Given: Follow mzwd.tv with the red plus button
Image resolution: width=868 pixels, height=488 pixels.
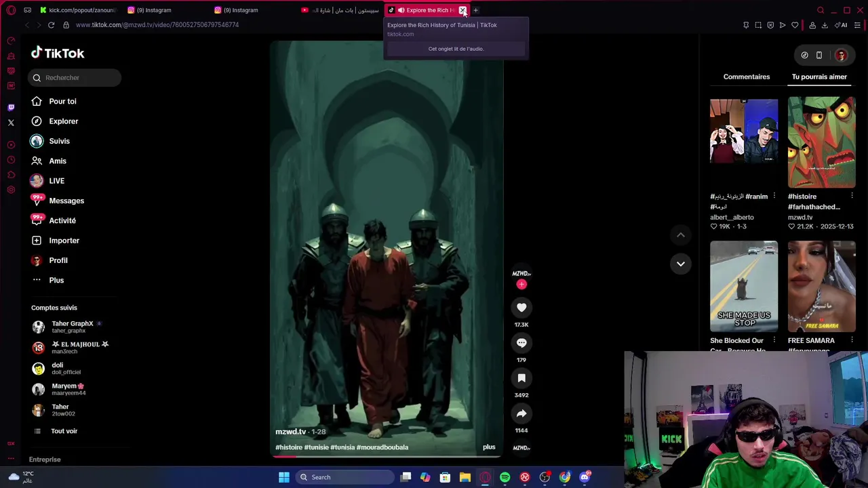Looking at the screenshot, I should pos(521,285).
